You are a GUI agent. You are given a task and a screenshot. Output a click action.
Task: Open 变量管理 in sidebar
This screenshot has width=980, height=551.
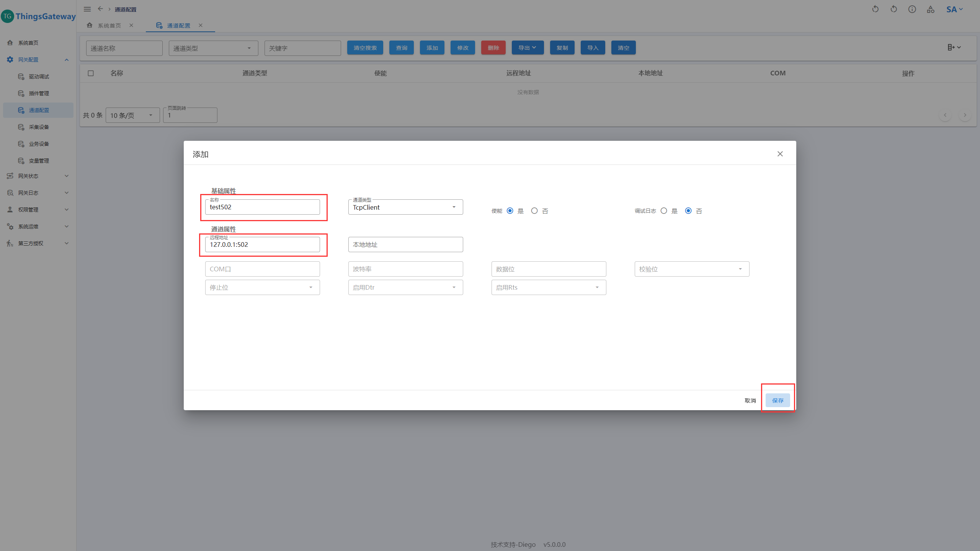pos(39,161)
